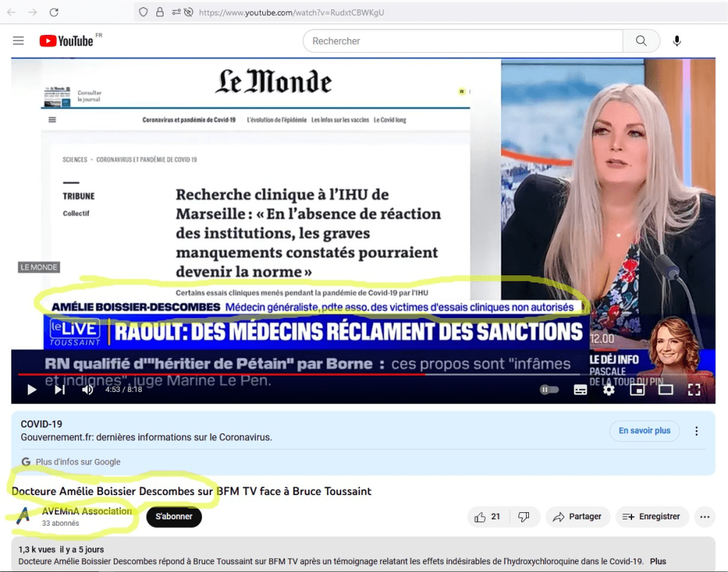Viewport: 728px width, 572px height.
Task: Mute the video volume
Action: 87,390
